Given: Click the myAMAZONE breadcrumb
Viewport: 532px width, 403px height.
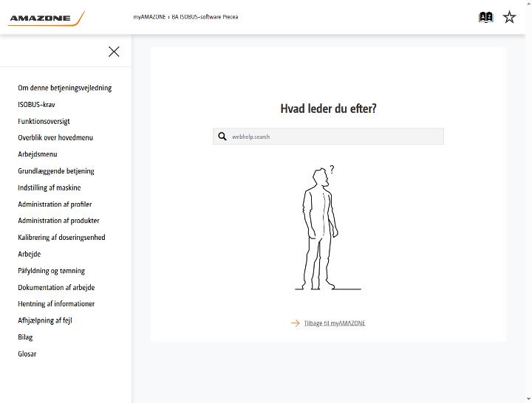Looking at the screenshot, I should [149, 17].
